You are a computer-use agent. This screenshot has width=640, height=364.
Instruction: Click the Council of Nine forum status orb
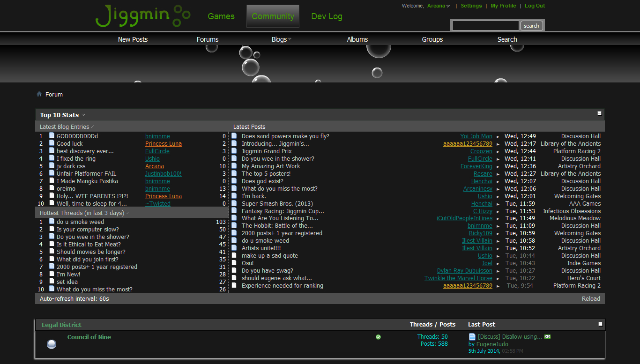coord(52,344)
